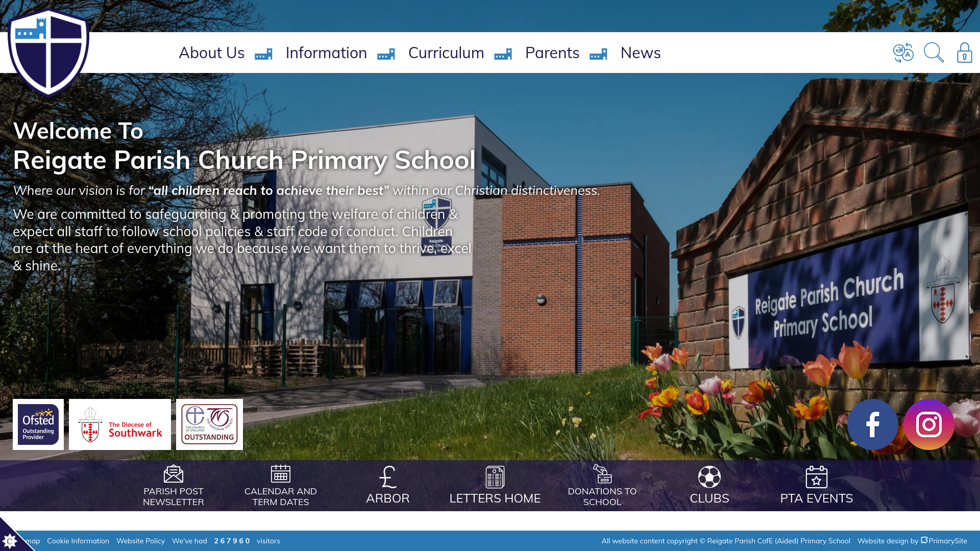Screen dimensions: 980x551
Task: Open Letters Home quick link
Action: (495, 498)
